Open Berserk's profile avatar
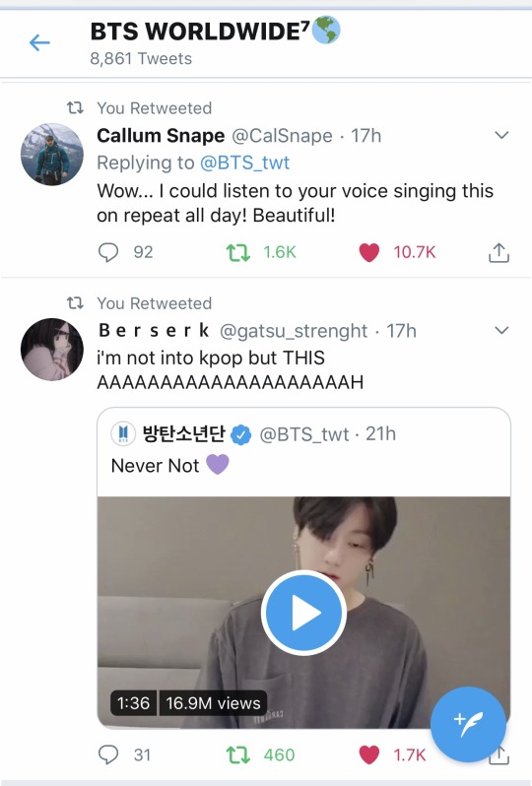532x786 pixels. 52,350
